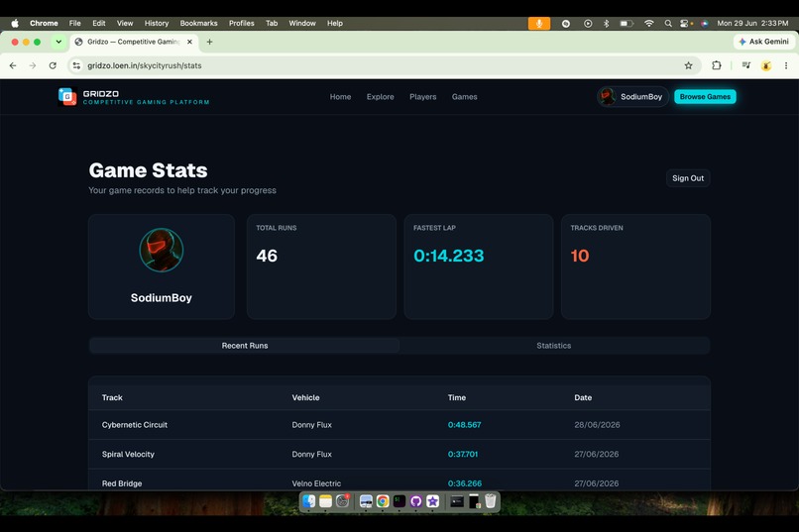Screen dimensions: 799x532
Task: Activate Siri from menu bar
Action: (704, 24)
